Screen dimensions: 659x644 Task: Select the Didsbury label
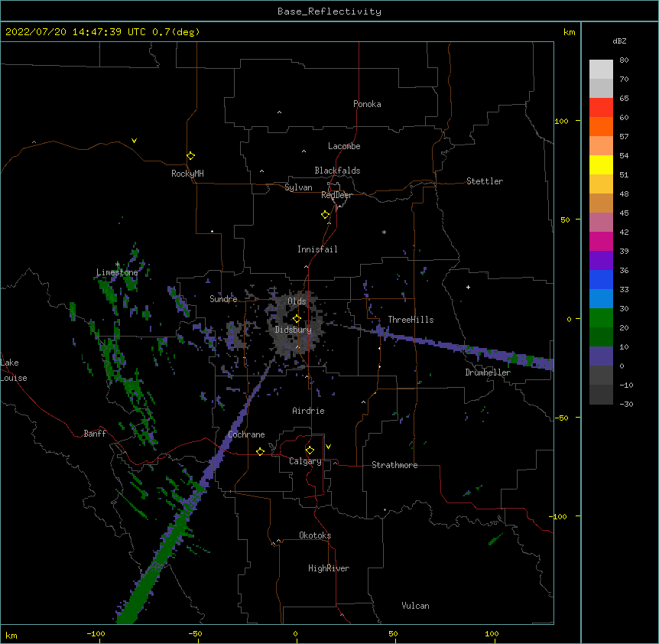tap(294, 330)
